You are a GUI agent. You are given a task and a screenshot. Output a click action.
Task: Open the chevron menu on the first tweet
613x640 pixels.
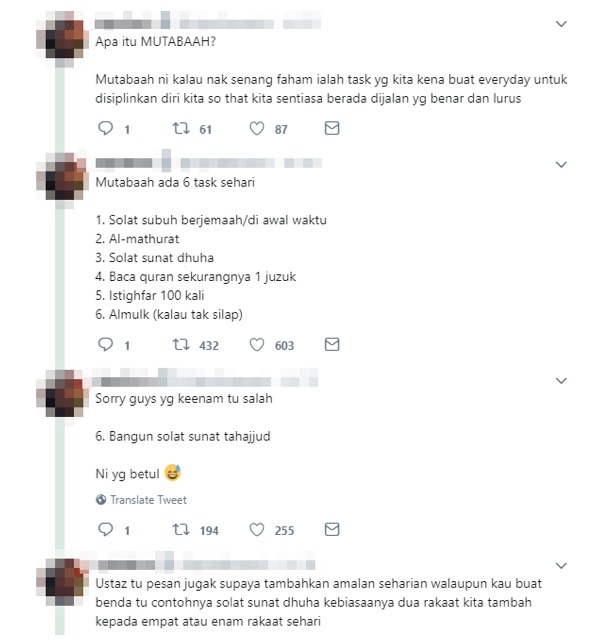click(x=562, y=24)
